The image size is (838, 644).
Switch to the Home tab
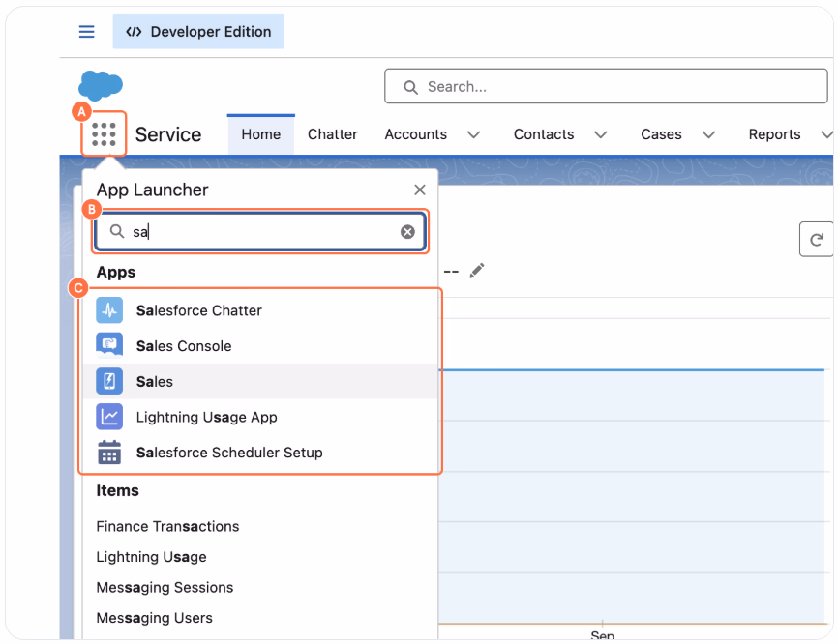261,134
